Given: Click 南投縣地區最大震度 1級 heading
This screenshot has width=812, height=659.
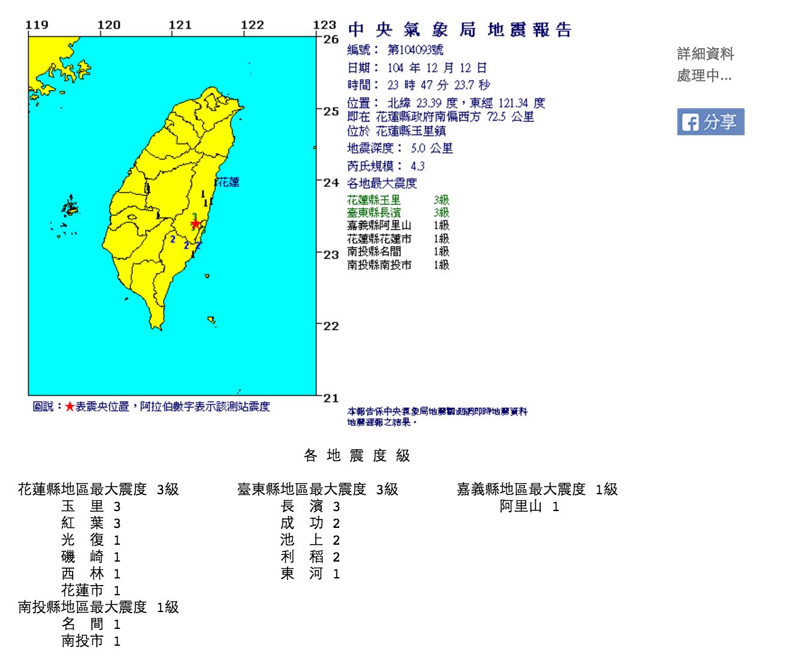Looking at the screenshot, I should tap(98, 607).
